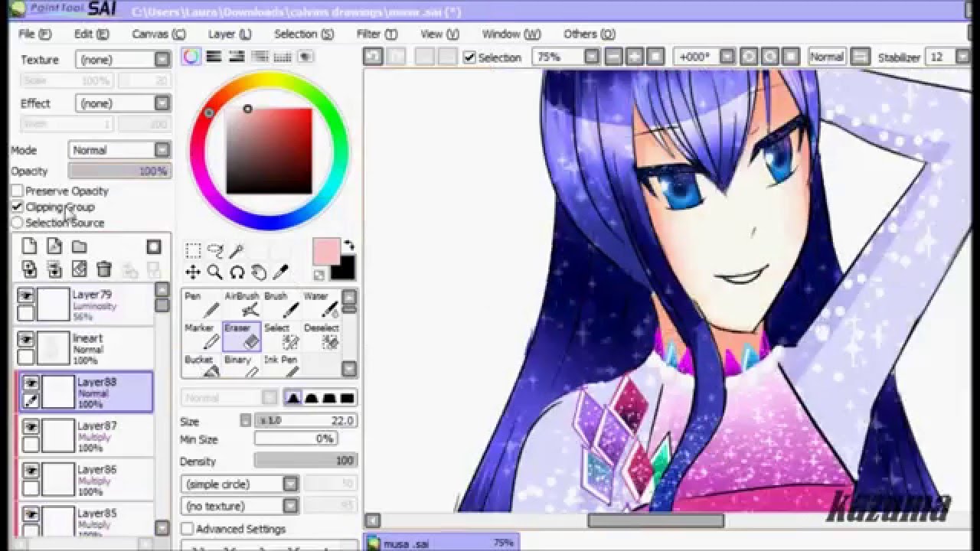The height and width of the screenshot is (551, 980).
Task: Show the color wheel panel icon
Action: click(x=191, y=57)
